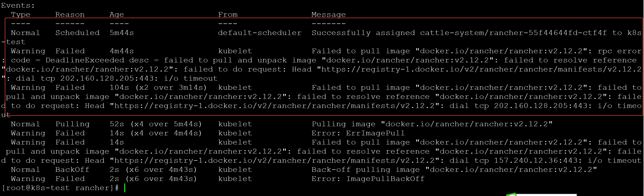
Task: Click the green cursor at the shell prompt
Action: pos(124,188)
